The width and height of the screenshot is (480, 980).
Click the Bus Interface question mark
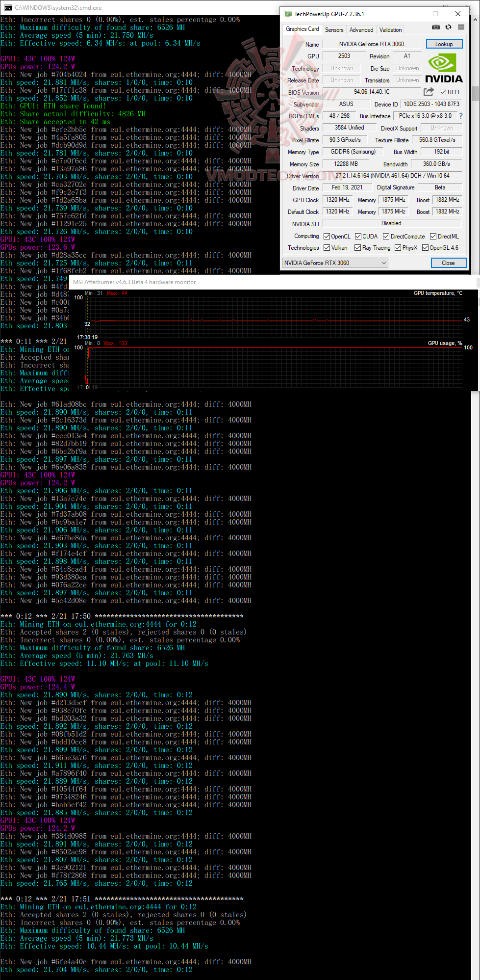pyautogui.click(x=461, y=116)
